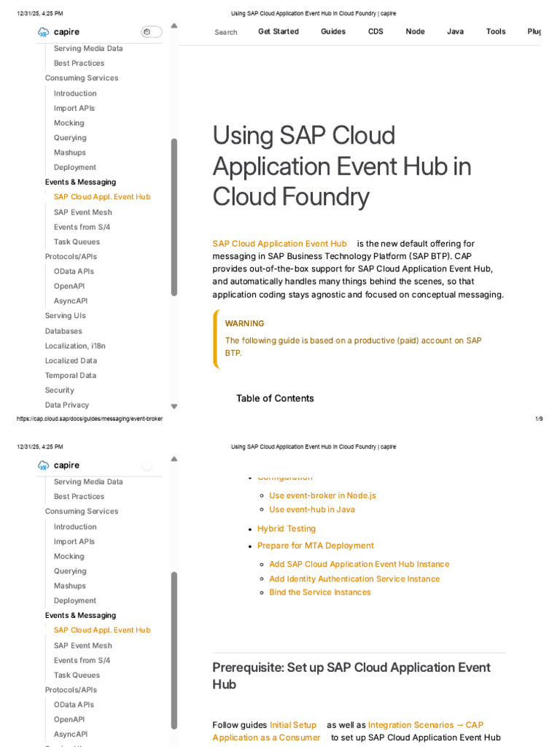This screenshot has height=747, width=560.
Task: Select Serving Media Data on the first page
Action: (x=88, y=49)
